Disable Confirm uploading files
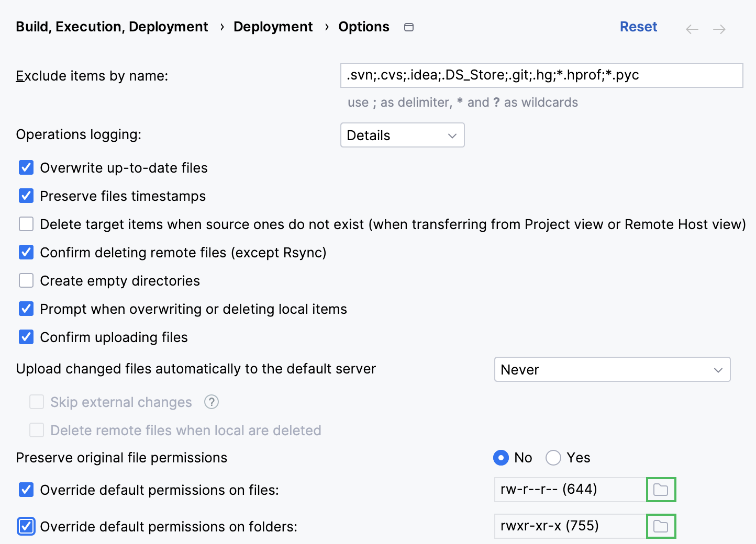 tap(26, 337)
